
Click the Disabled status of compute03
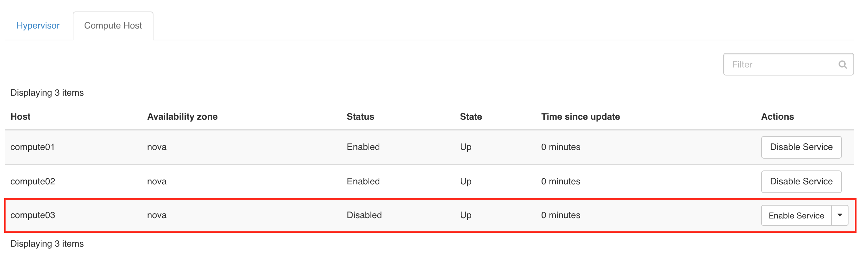364,215
